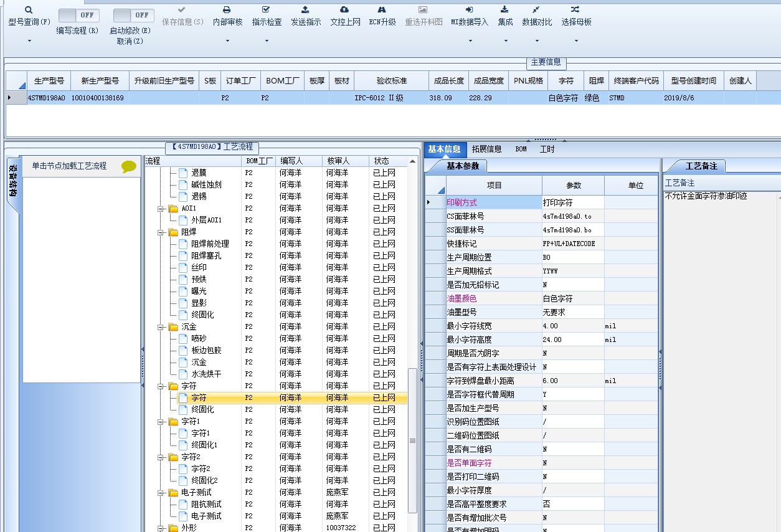Viewport: 781px width, 532px height.
Task: Click scroll-up arrow of process tree
Action: click(412, 162)
